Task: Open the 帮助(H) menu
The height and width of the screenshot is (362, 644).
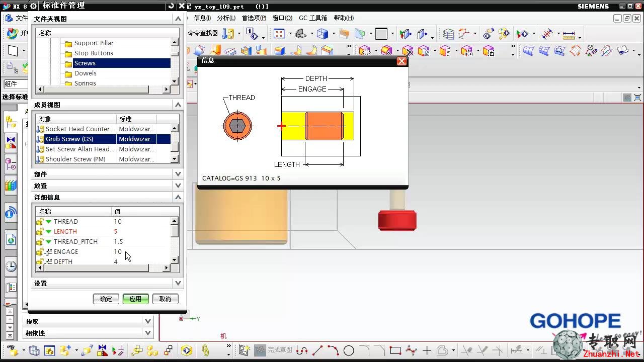Action: tap(344, 18)
